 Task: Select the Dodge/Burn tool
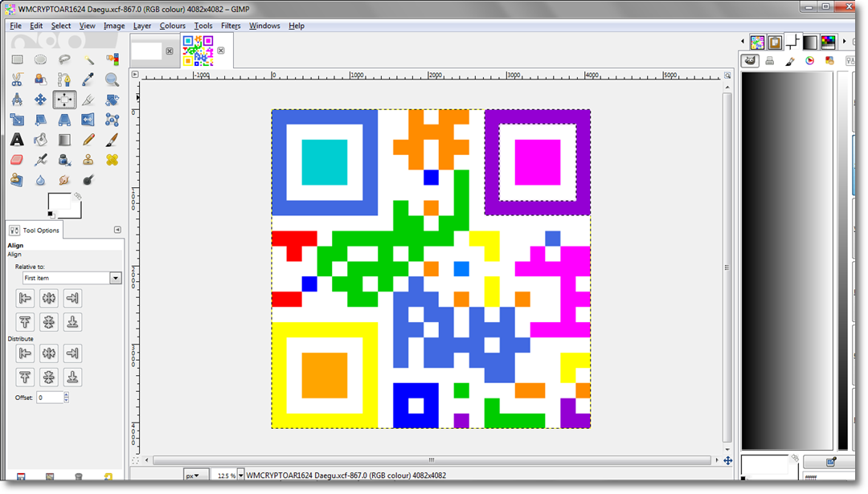tap(88, 180)
